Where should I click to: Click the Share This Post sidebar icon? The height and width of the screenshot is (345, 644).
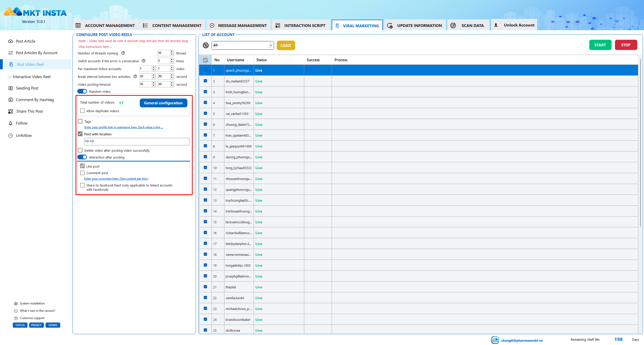coord(11,111)
